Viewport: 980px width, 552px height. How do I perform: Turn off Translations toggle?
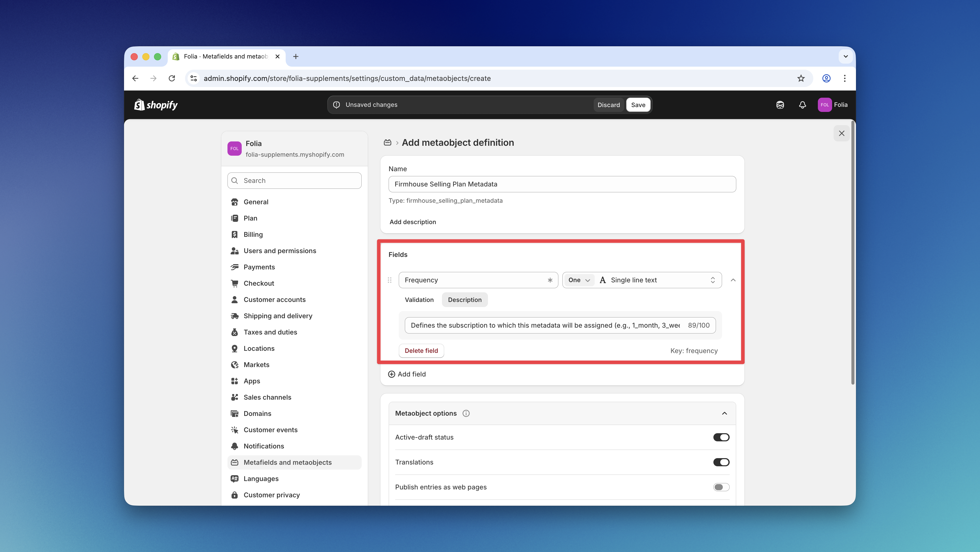coord(721,462)
